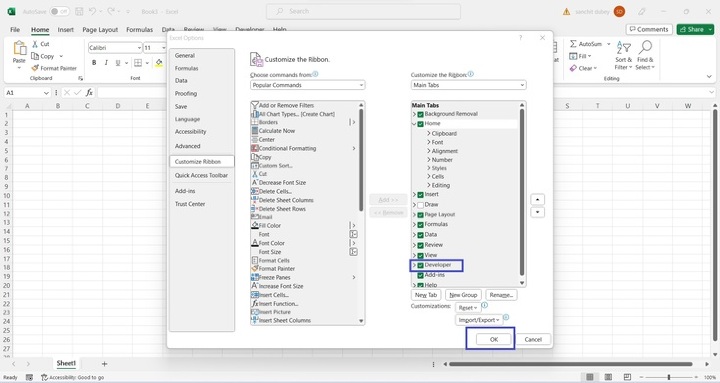Screen dimensions: 720x383
Task: Switch to Normal view icon
Action: click(590, 377)
